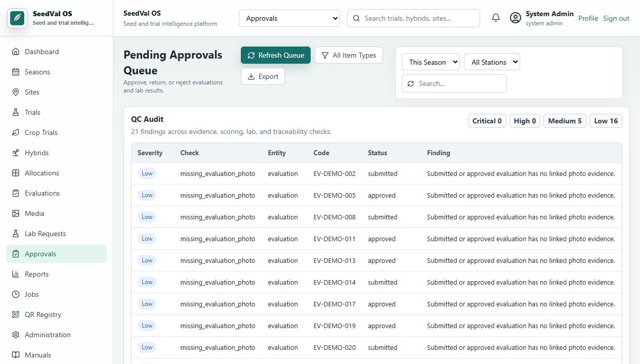Click the Refresh Queue button
The width and height of the screenshot is (640, 364).
[x=276, y=55]
